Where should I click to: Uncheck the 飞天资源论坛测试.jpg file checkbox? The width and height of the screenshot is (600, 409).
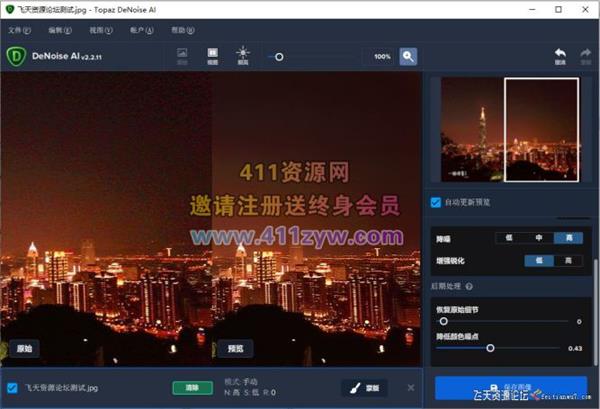coord(12,388)
